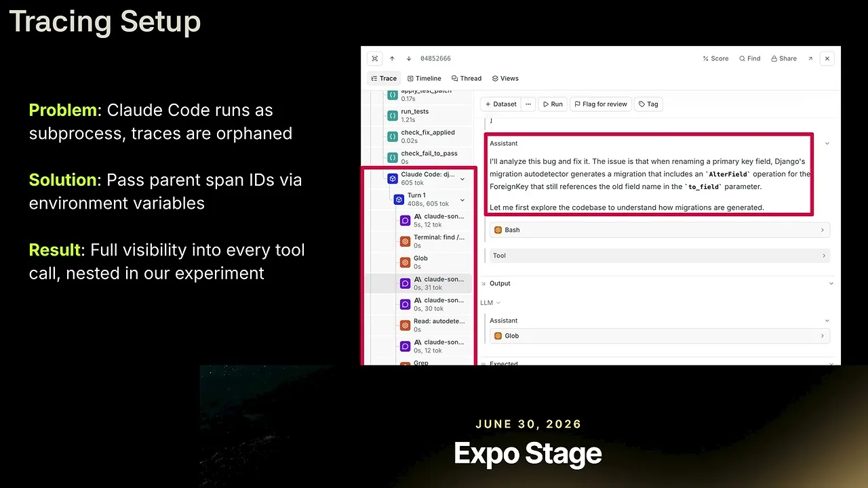
Task: Click chat icon of claude-son span 0s, 31 tok
Action: (405, 283)
